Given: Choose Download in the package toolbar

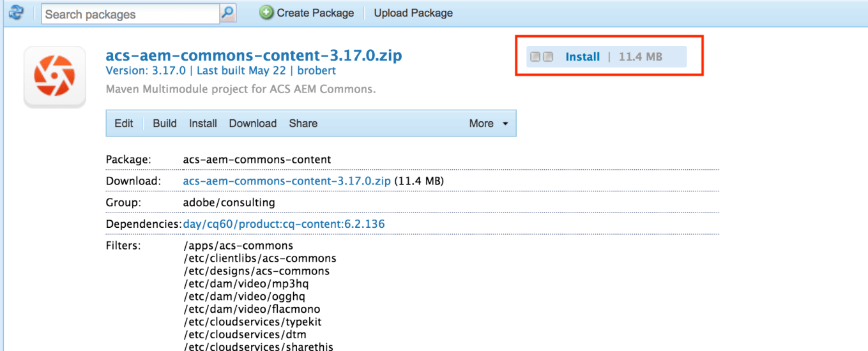Looking at the screenshot, I should coord(253,123).
